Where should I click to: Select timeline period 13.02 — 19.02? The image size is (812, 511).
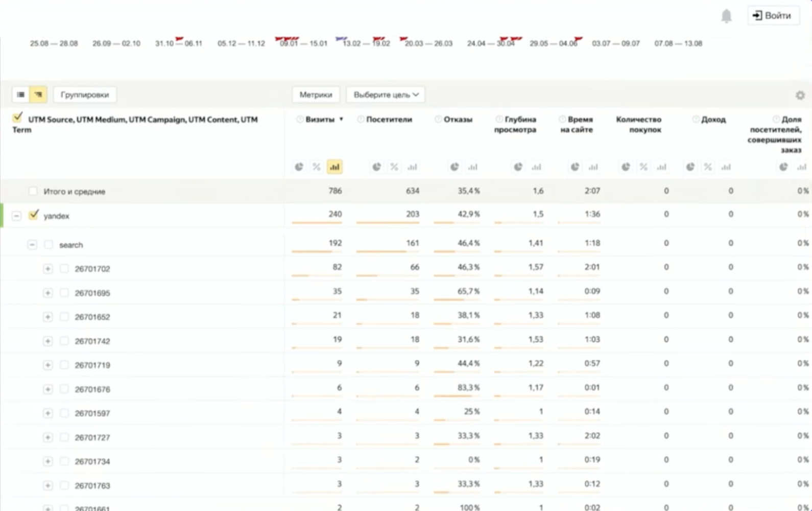[366, 43]
